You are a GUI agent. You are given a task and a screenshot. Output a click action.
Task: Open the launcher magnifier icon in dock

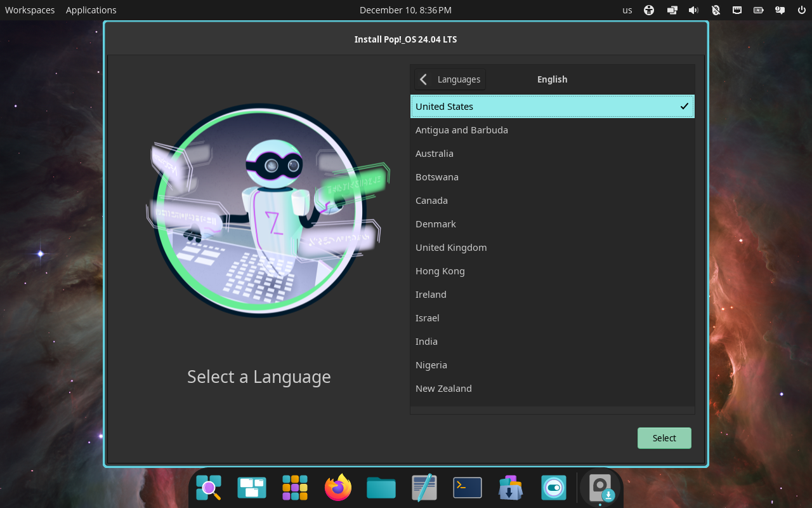209,488
